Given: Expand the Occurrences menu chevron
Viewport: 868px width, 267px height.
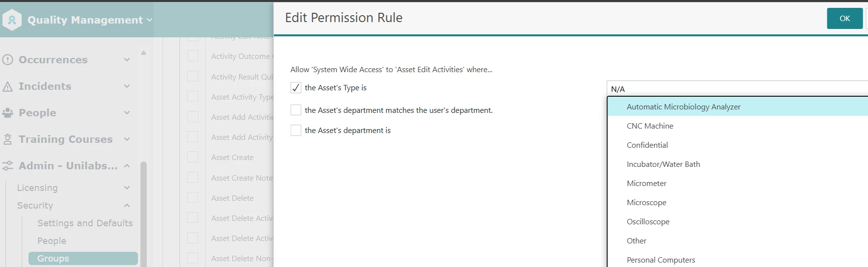Looking at the screenshot, I should point(127,60).
